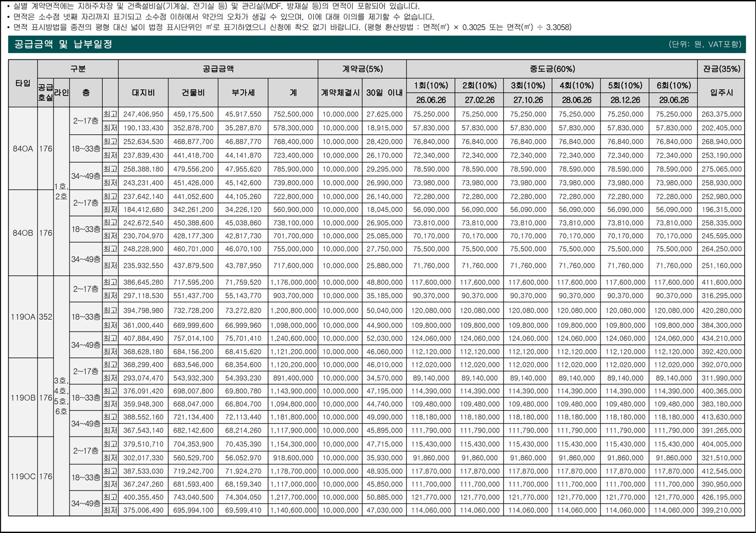The width and height of the screenshot is (756, 533).
Task: Click the 계약체결시 column header
Action: pos(340,93)
